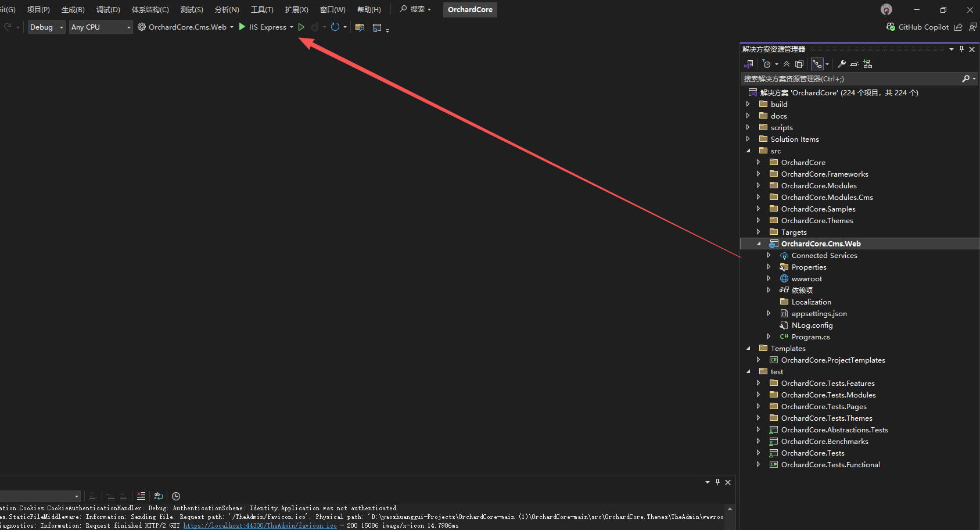Toggle nested view mode in Solution Explorer
Screen dimensions: 980x530
point(817,64)
